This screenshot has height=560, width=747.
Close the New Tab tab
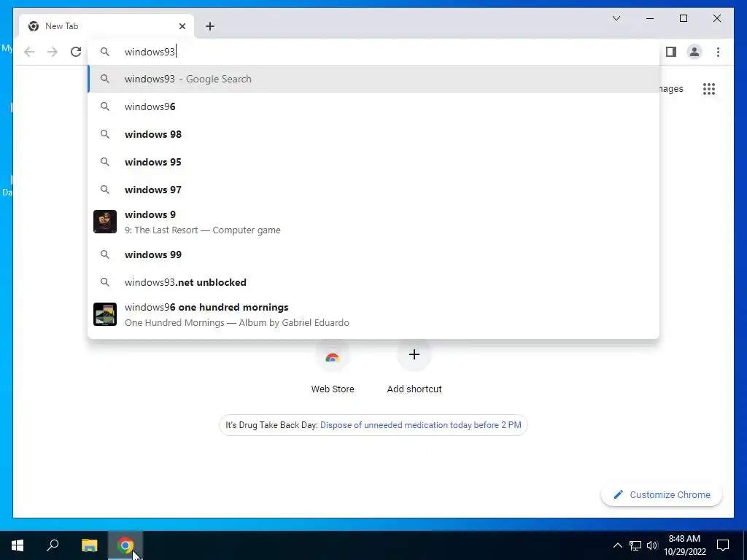tap(182, 26)
